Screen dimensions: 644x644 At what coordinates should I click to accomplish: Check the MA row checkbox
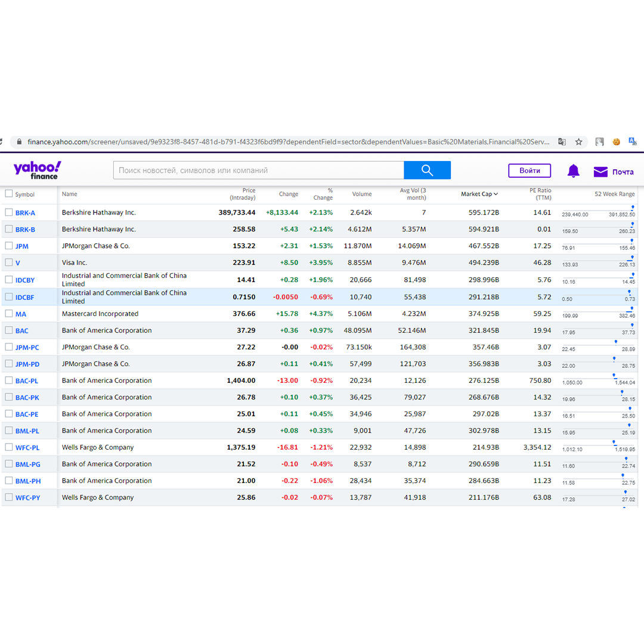pyautogui.click(x=8, y=314)
